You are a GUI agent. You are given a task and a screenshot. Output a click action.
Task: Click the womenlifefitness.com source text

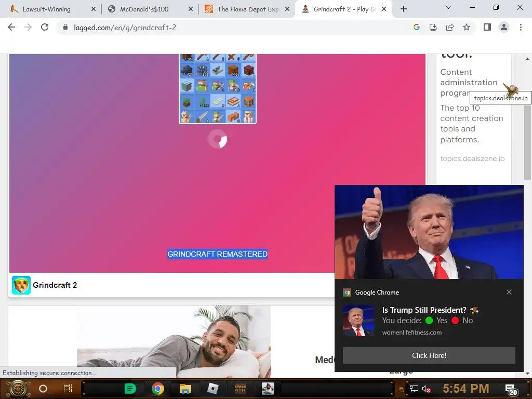click(412, 332)
